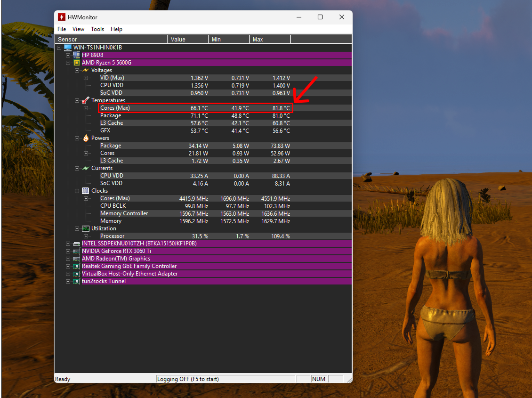Click the flame Powers icon
The width and height of the screenshot is (532, 398).
point(86,138)
